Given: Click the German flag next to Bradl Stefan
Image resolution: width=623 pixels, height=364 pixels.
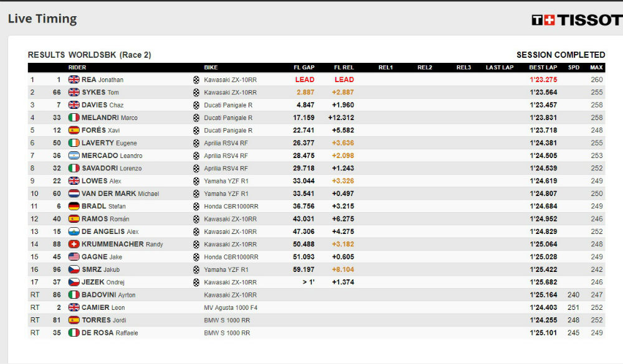Looking at the screenshot, I should [74, 207].
